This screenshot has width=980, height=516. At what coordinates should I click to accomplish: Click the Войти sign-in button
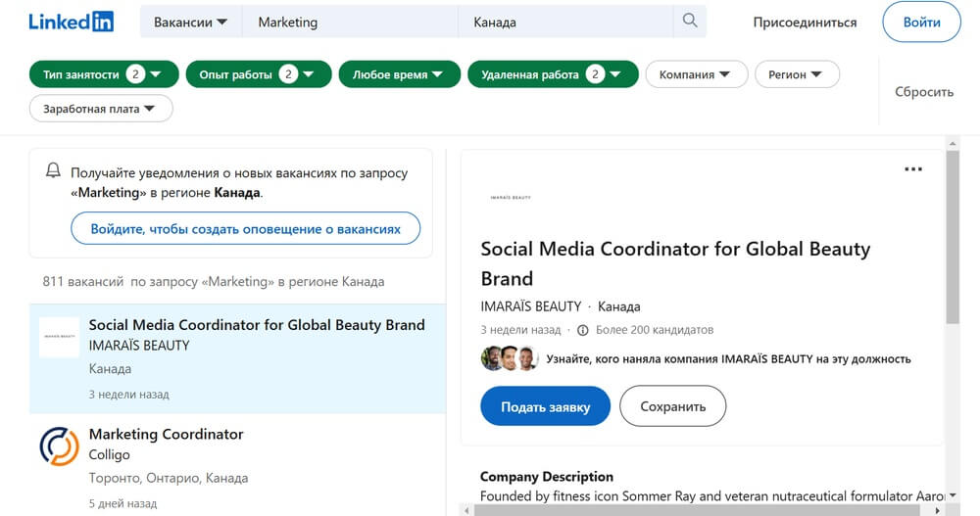click(921, 22)
